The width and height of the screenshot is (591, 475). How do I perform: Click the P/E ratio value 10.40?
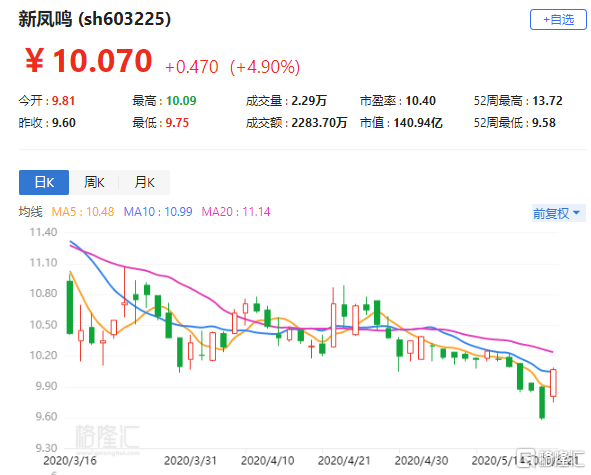pos(421,101)
